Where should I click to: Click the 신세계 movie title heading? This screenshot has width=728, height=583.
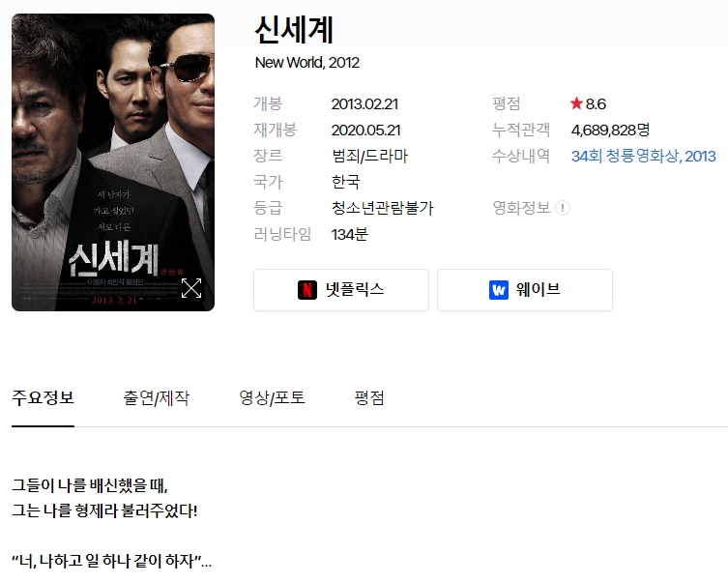pos(294,30)
